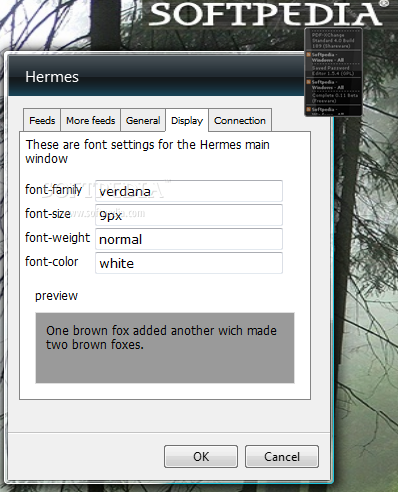Click RSS icon beside Saved Password Editor entry

point(309,54)
